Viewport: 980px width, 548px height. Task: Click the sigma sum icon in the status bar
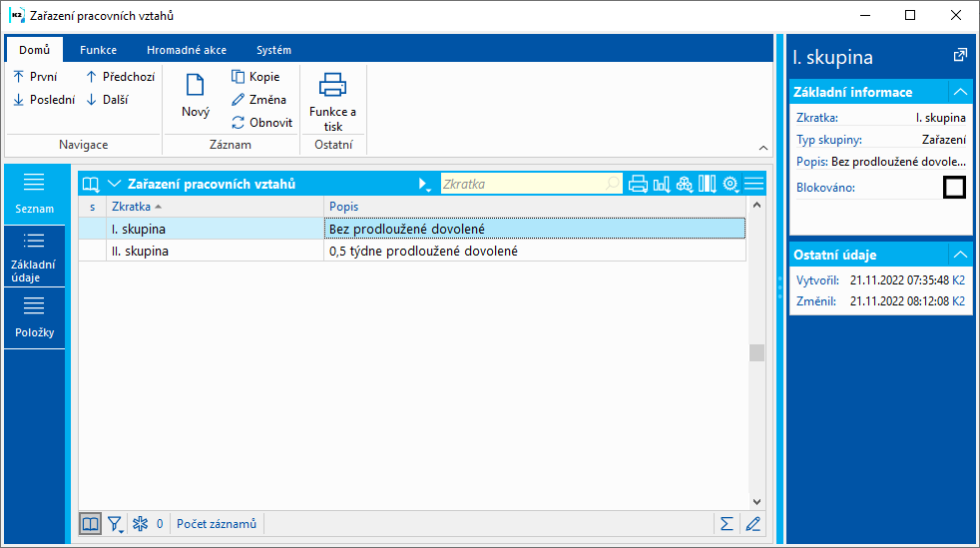[728, 523]
